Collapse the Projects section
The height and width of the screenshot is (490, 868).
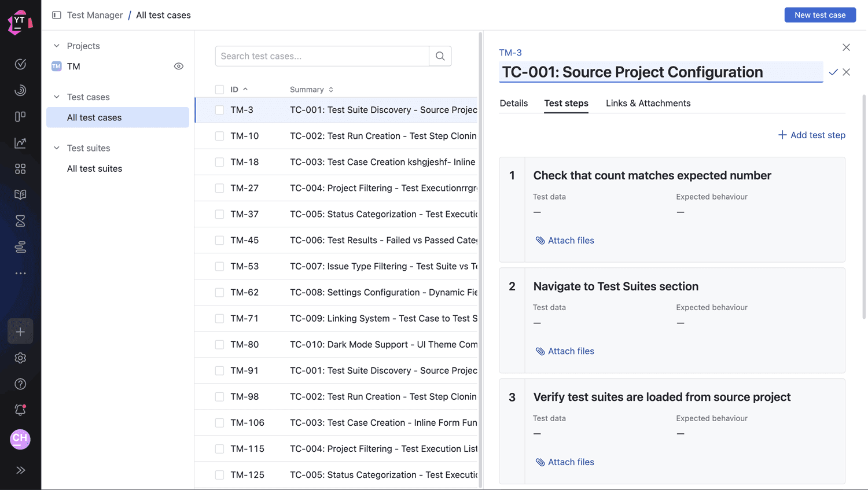coord(56,46)
